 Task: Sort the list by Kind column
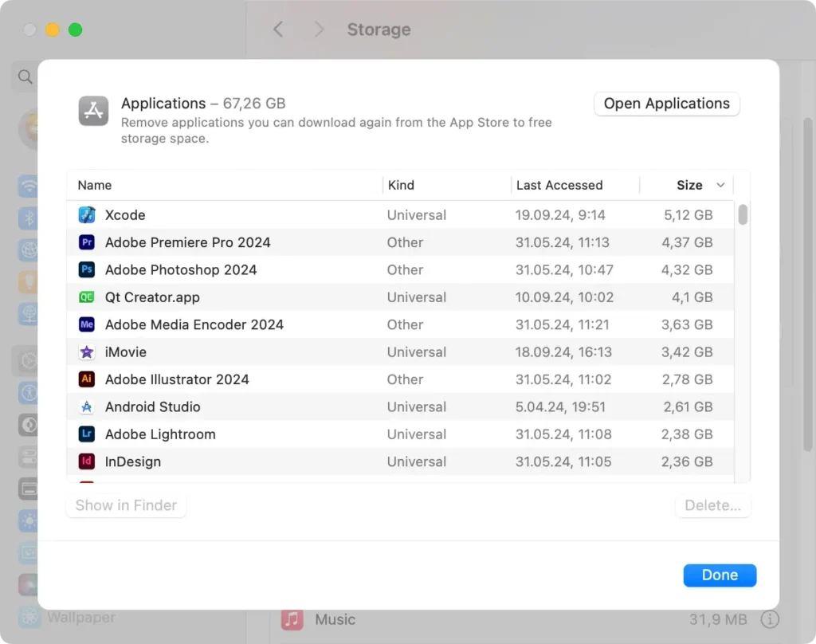(x=401, y=185)
